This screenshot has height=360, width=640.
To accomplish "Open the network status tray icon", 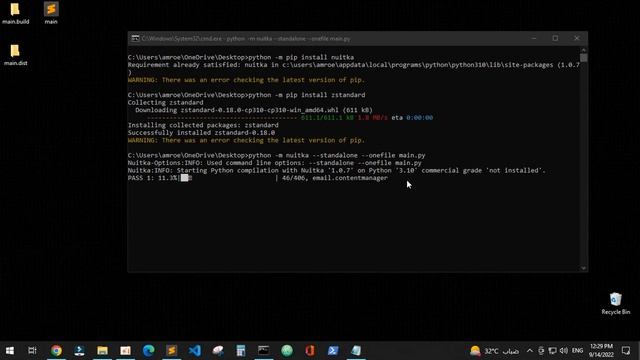I will (x=552, y=351).
